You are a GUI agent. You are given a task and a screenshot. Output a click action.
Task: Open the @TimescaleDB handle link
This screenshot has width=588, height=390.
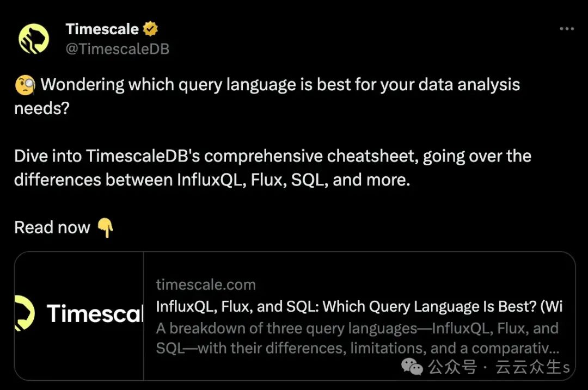(117, 49)
